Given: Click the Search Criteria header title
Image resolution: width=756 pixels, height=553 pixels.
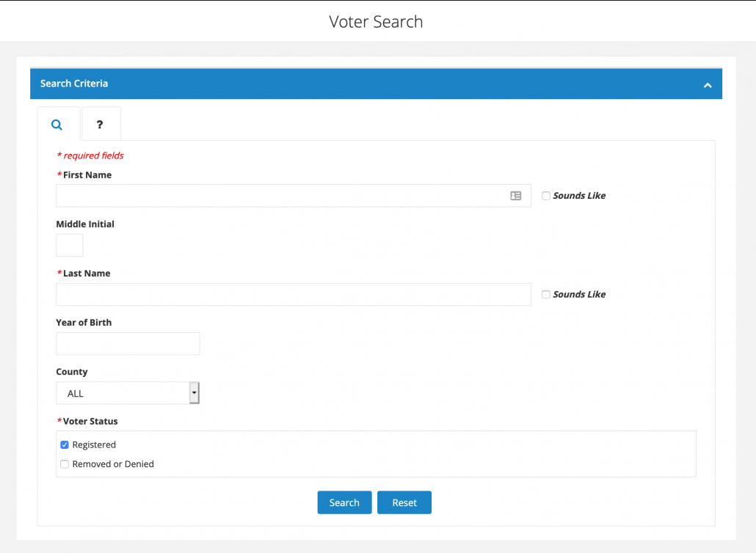Looking at the screenshot, I should coord(74,84).
